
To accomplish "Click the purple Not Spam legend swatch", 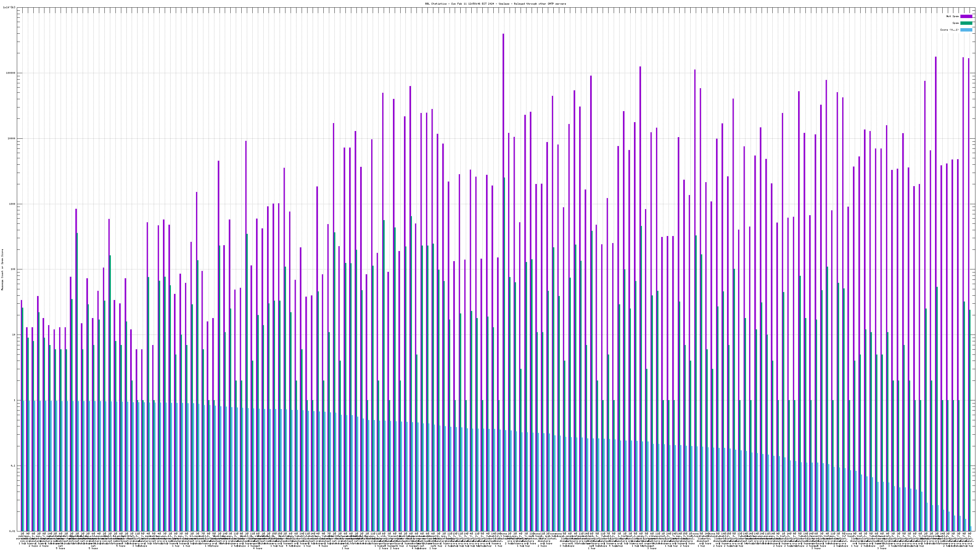I will coord(966,16).
